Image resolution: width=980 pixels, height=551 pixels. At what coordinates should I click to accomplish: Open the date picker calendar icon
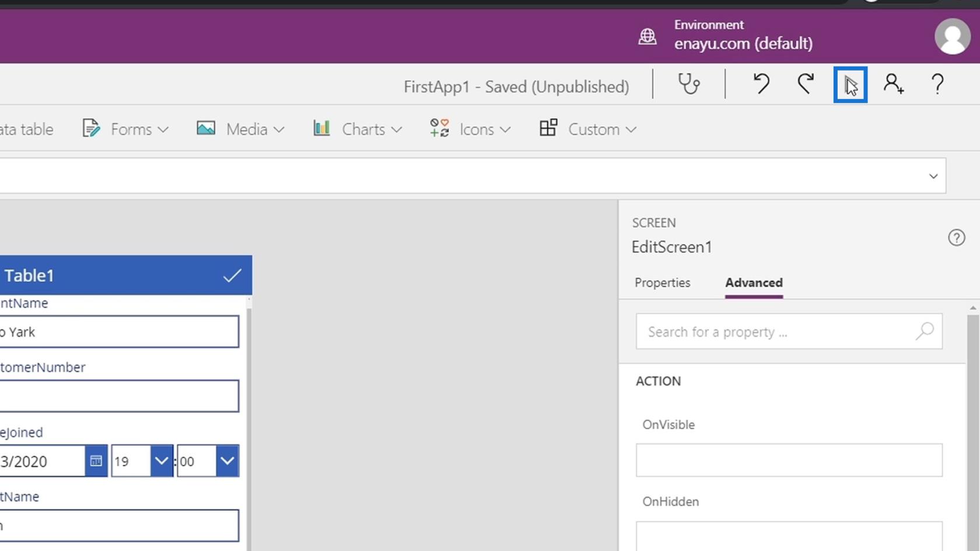click(96, 461)
